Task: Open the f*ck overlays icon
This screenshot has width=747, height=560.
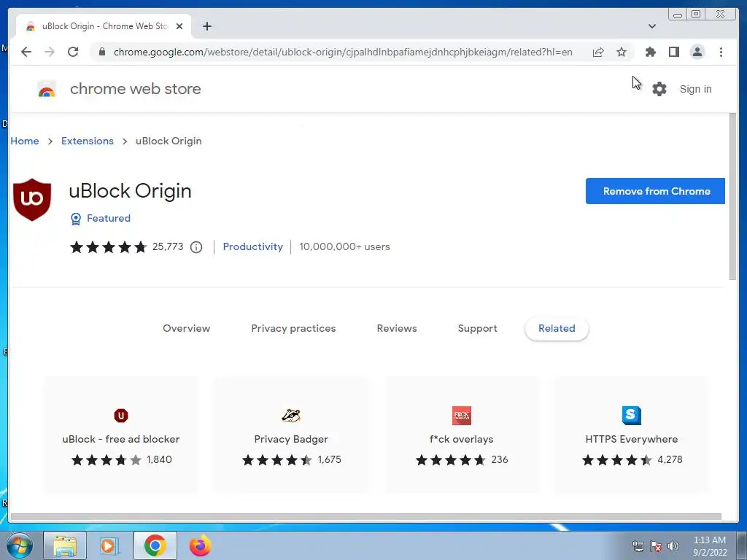Action: tap(462, 415)
